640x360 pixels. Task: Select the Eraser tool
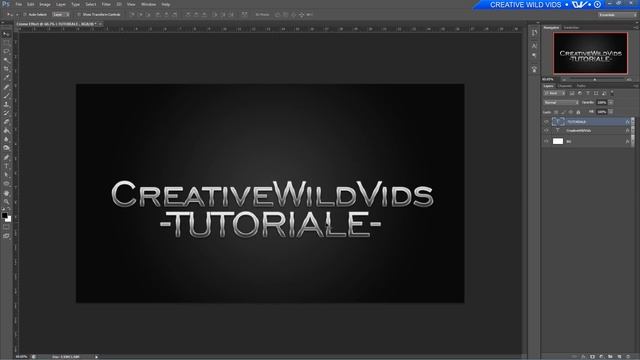coord(6,122)
